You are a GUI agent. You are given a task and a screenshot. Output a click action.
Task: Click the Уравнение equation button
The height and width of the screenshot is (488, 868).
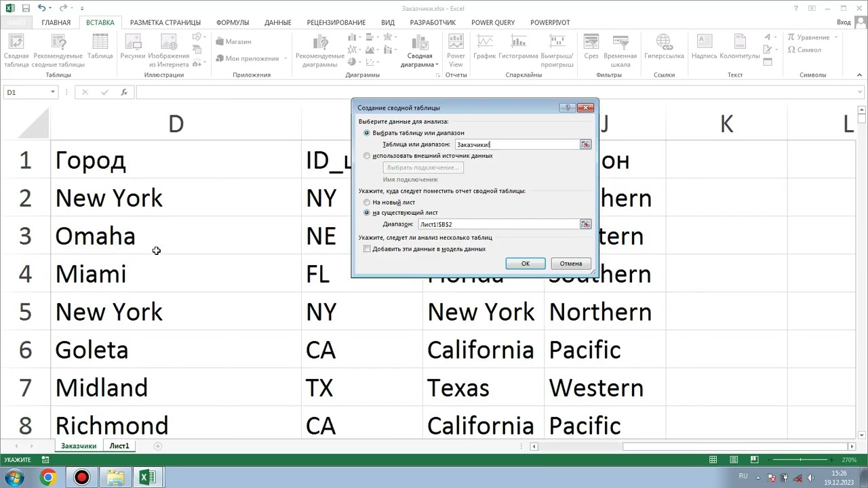click(x=808, y=37)
